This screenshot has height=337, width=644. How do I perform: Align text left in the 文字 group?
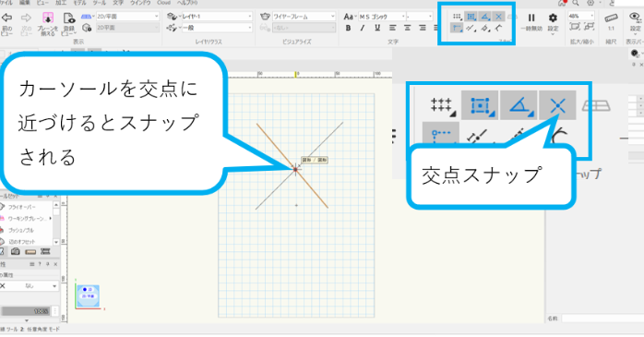(x=393, y=28)
